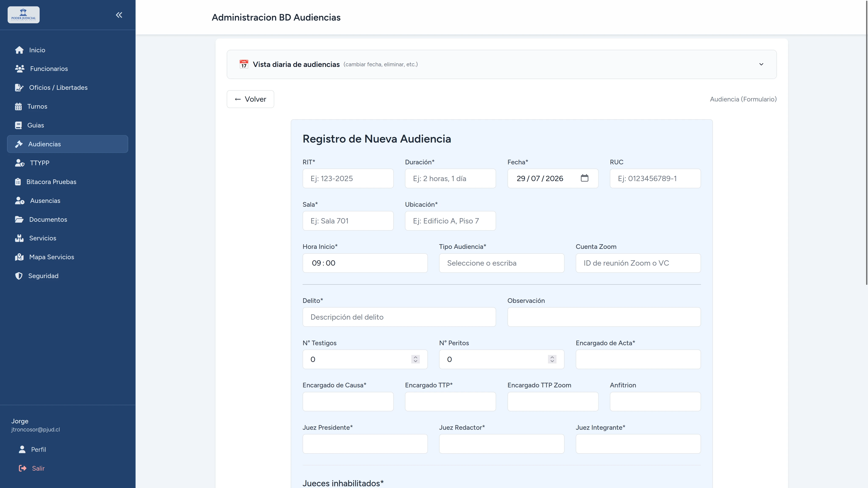Screen dimensions: 868x488
Task: Open the Tipo Audiencia combo box
Action: tap(501, 263)
